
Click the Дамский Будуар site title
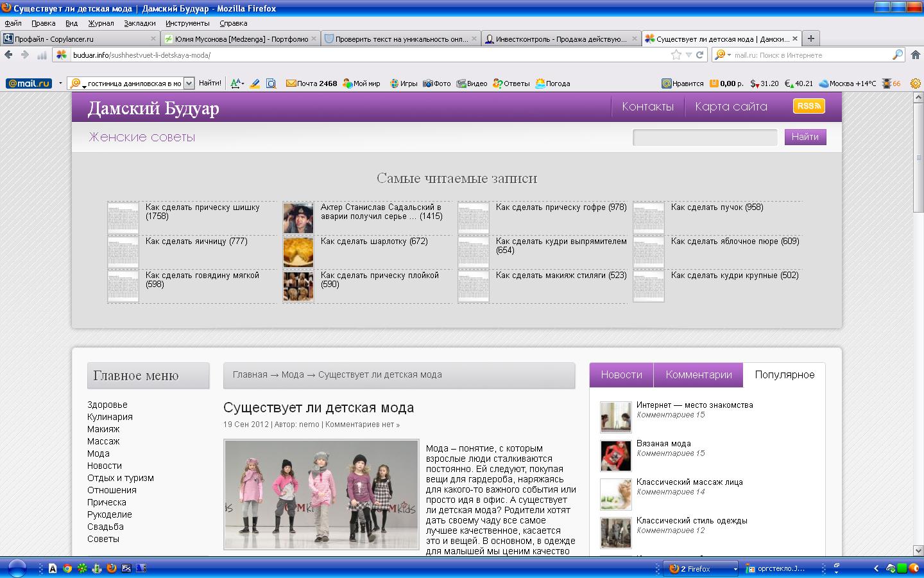[x=153, y=108]
